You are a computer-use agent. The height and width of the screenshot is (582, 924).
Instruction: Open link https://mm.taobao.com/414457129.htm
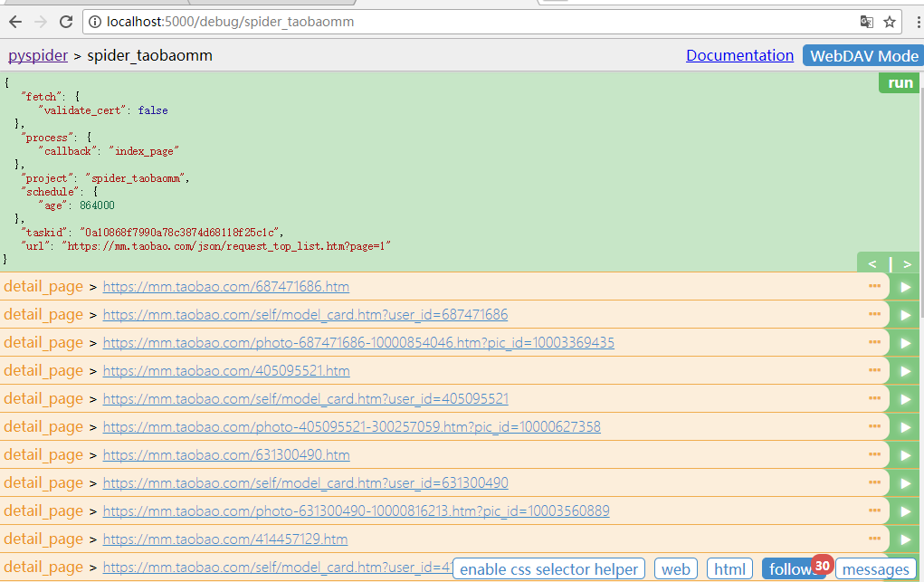point(225,539)
